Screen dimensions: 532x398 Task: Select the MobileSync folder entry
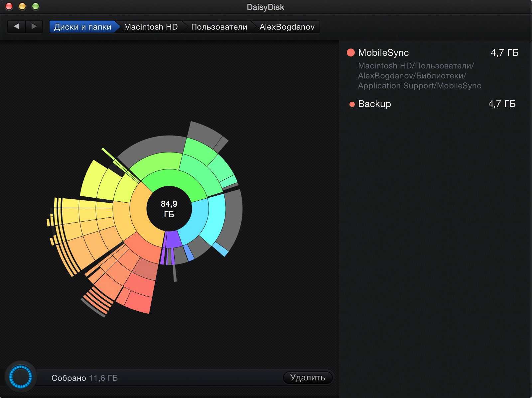pyautogui.click(x=383, y=52)
